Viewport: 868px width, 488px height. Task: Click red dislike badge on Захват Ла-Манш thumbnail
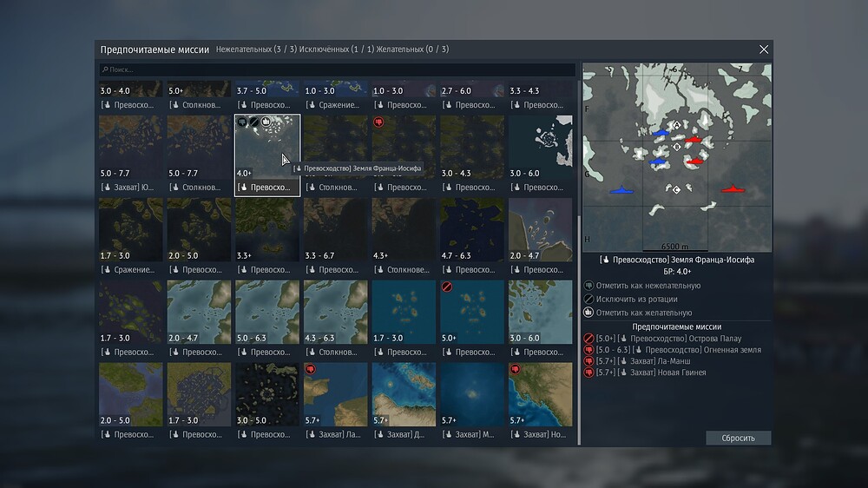pos(311,369)
